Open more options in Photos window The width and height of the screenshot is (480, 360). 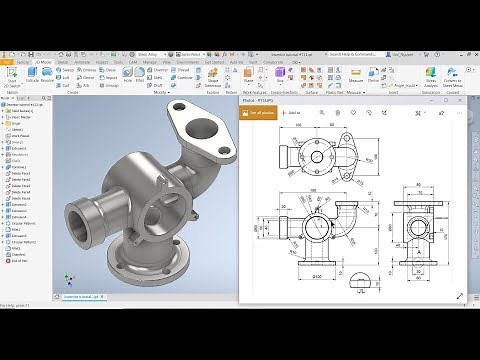pos(460,113)
